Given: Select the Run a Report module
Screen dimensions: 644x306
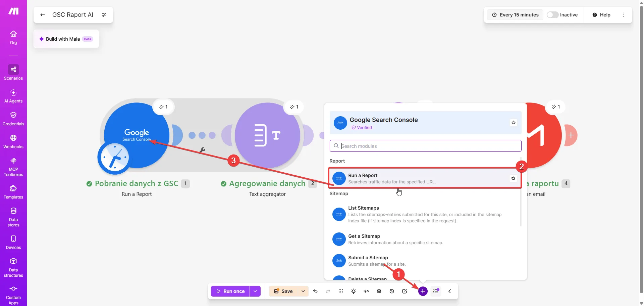Looking at the screenshot, I should 425,178.
